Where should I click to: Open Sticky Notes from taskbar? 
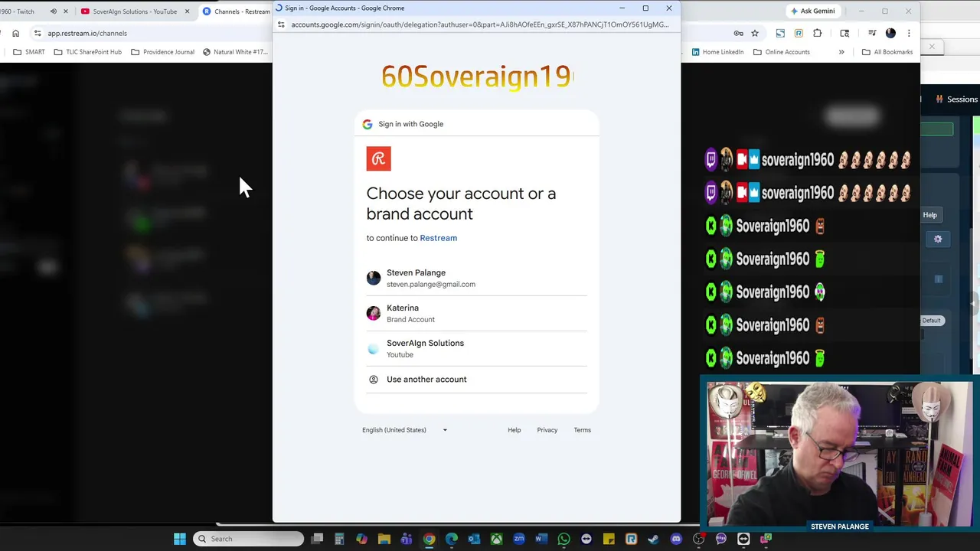(609, 539)
